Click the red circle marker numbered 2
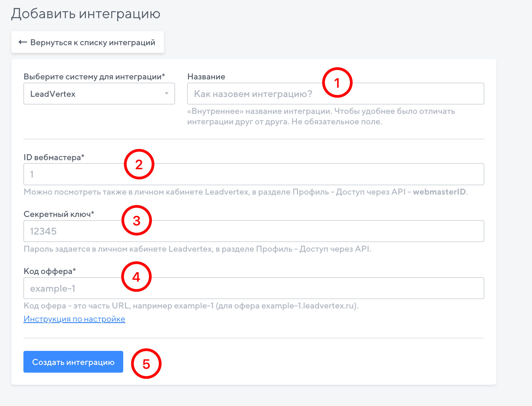The image size is (532, 406). pos(139,165)
